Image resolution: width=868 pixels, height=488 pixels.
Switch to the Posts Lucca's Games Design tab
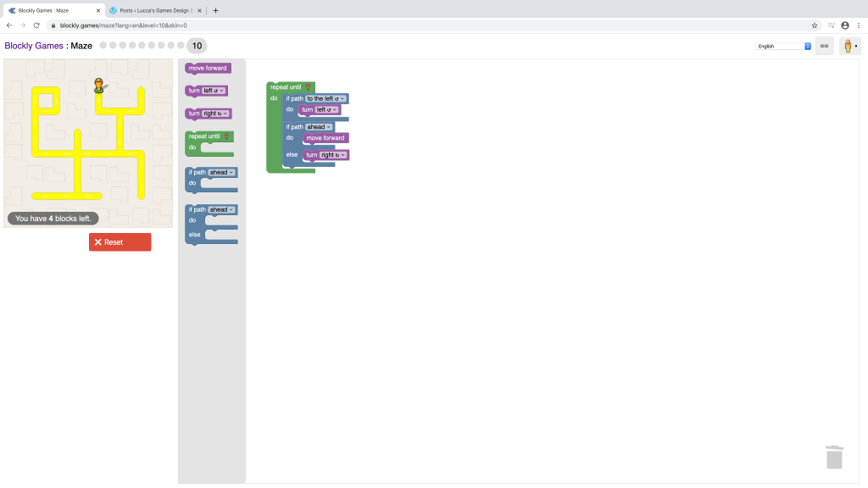[x=153, y=10]
